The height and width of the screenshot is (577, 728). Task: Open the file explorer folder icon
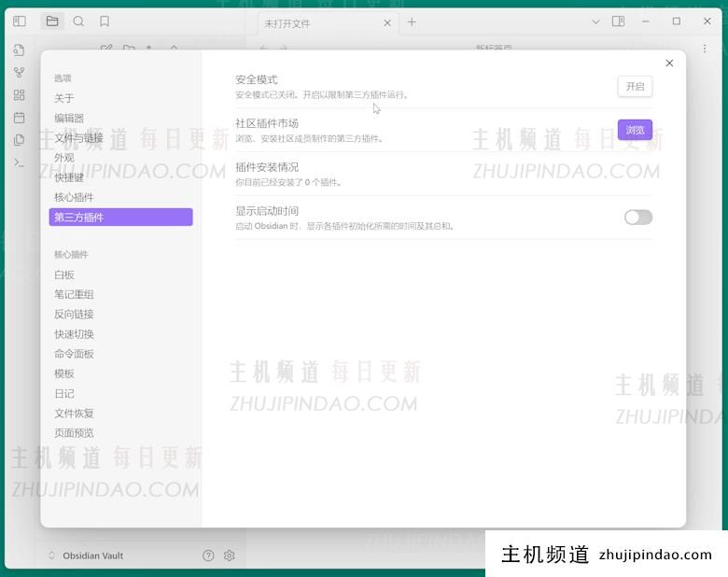pos(52,21)
